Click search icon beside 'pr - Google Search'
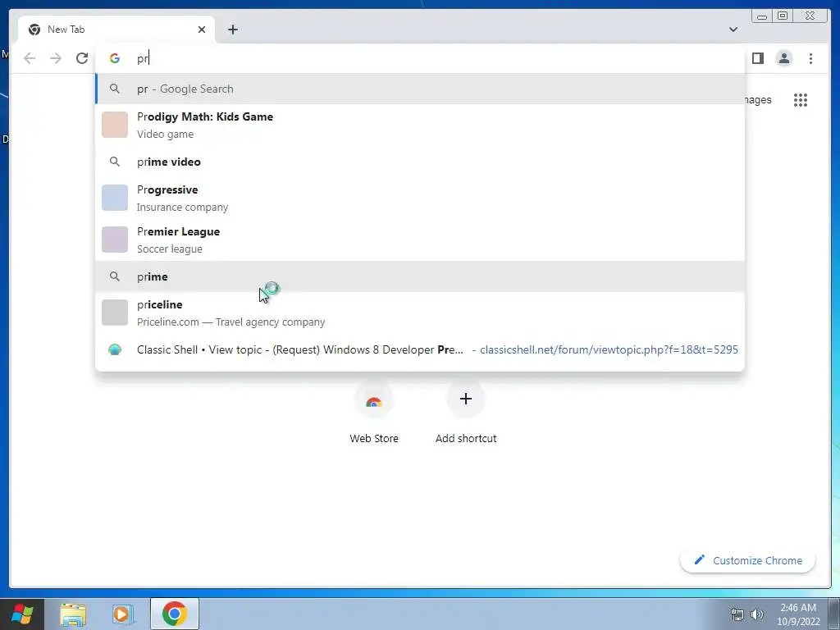Viewport: 840px width, 630px height. (115, 89)
